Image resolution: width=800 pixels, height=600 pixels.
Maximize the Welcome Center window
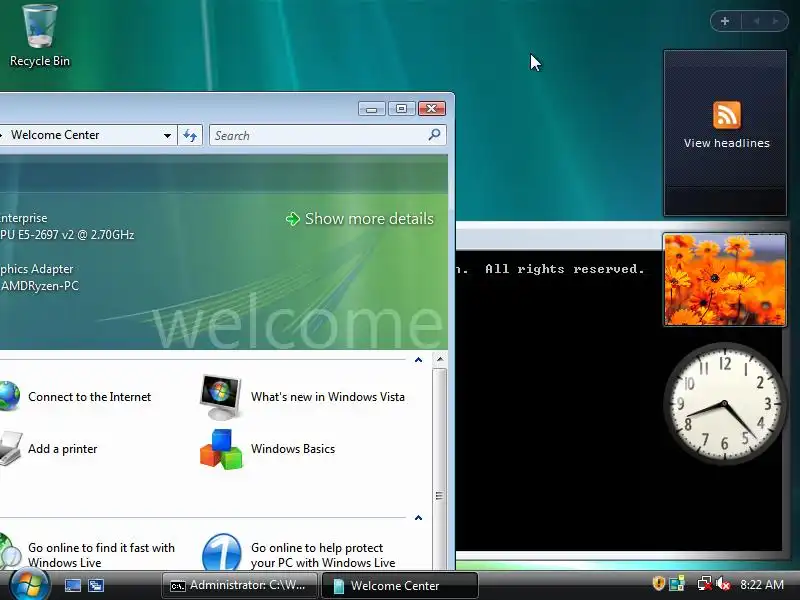pos(402,109)
